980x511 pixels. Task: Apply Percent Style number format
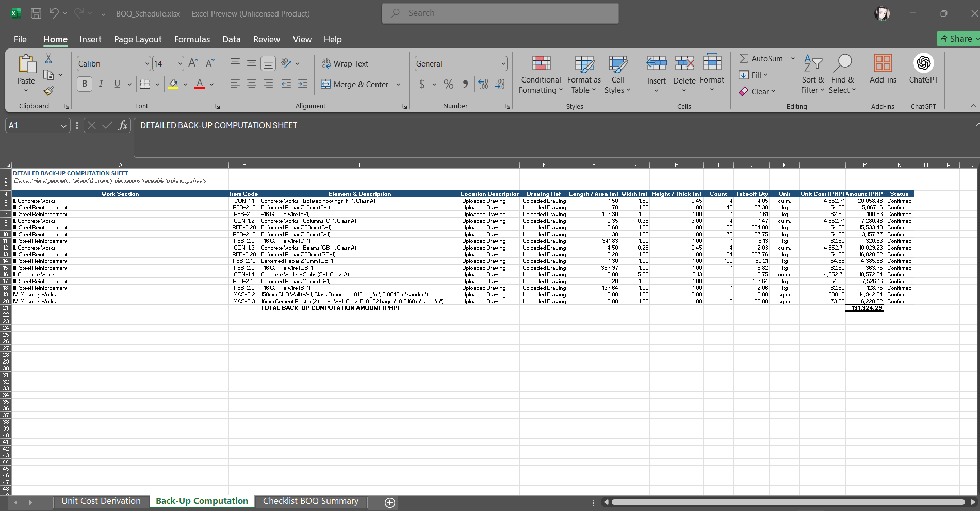coord(449,84)
